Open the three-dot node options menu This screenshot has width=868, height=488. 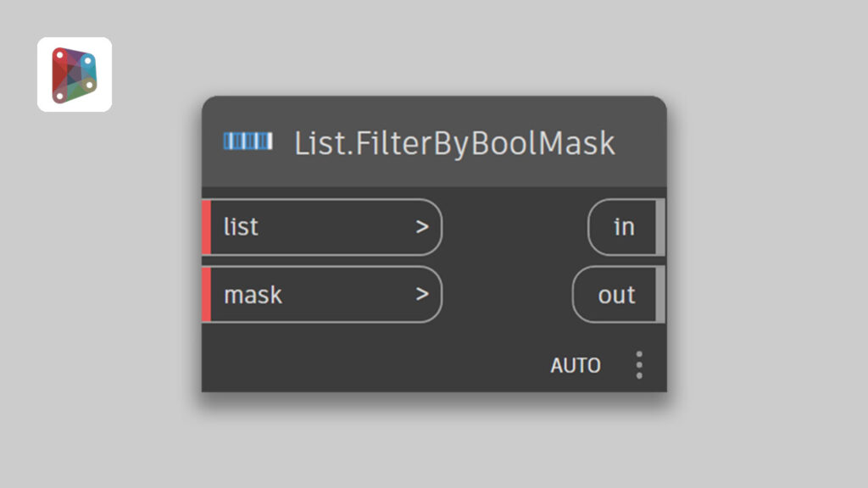tap(639, 365)
